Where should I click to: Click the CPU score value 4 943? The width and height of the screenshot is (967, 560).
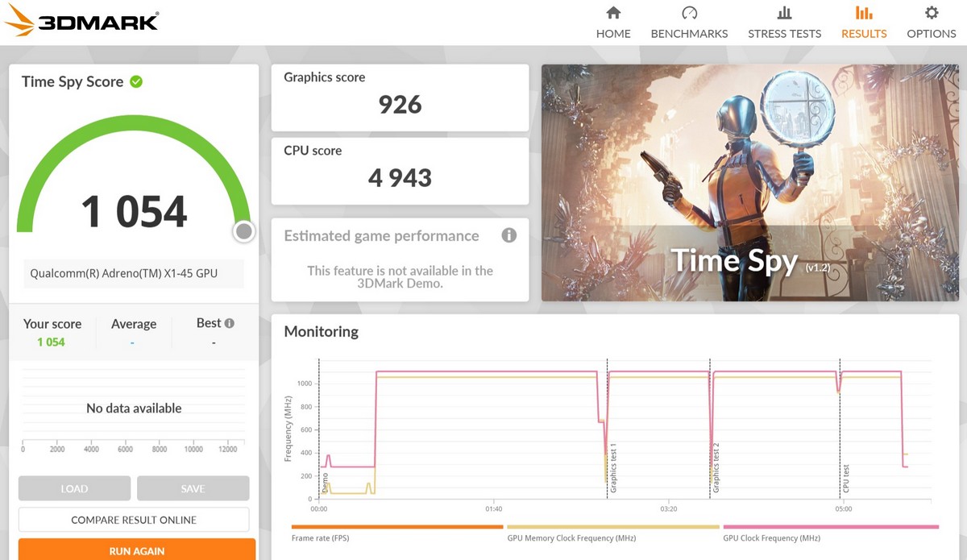pyautogui.click(x=400, y=177)
